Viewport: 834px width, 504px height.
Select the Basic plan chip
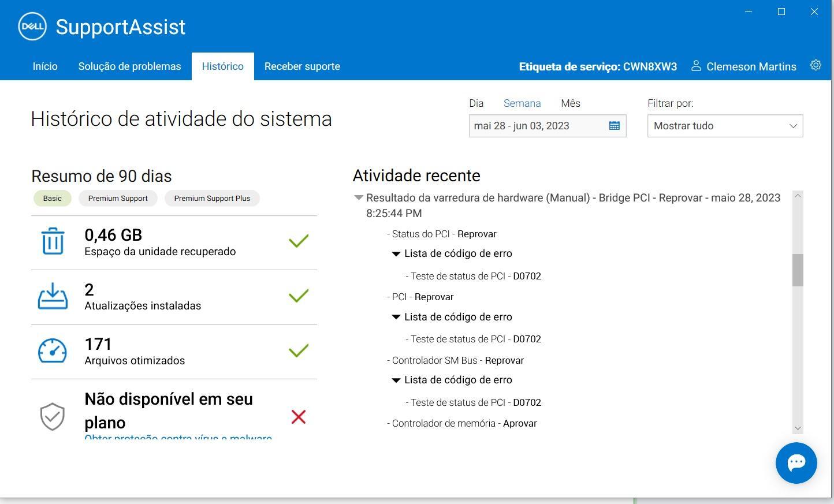(52, 198)
